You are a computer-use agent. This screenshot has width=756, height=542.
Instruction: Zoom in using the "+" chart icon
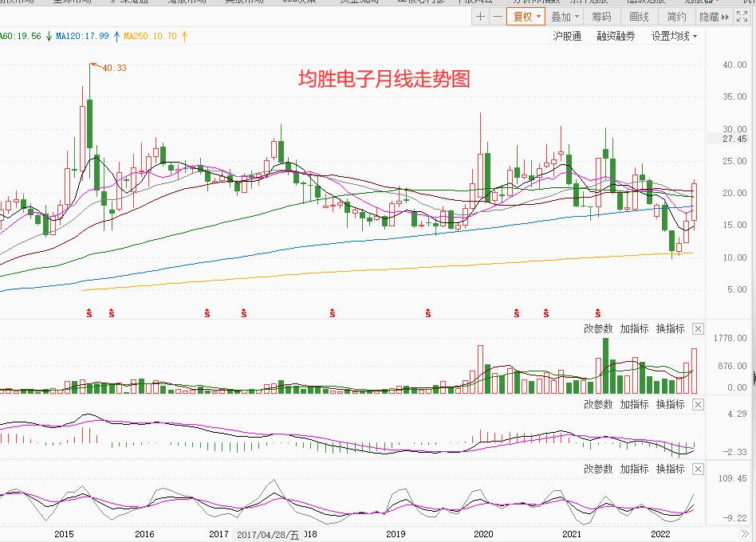(481, 16)
